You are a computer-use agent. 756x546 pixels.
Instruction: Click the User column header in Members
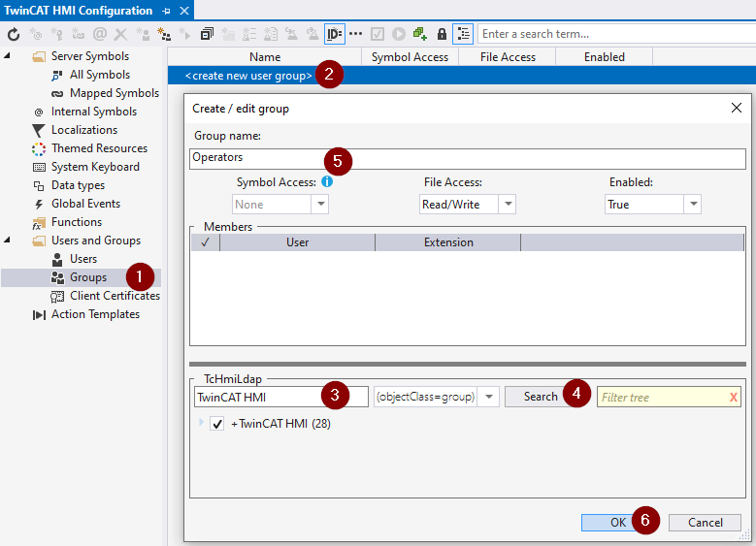(x=298, y=242)
